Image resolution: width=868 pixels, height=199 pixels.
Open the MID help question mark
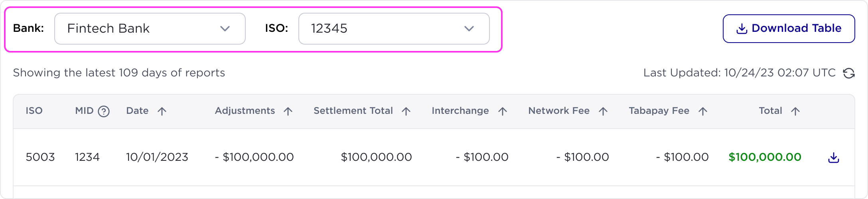coord(104,111)
